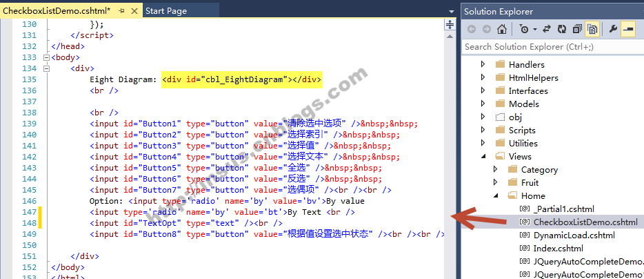The height and width of the screenshot is (279, 644).
Task: Expand the Fruit folder under Views
Action: point(495,183)
